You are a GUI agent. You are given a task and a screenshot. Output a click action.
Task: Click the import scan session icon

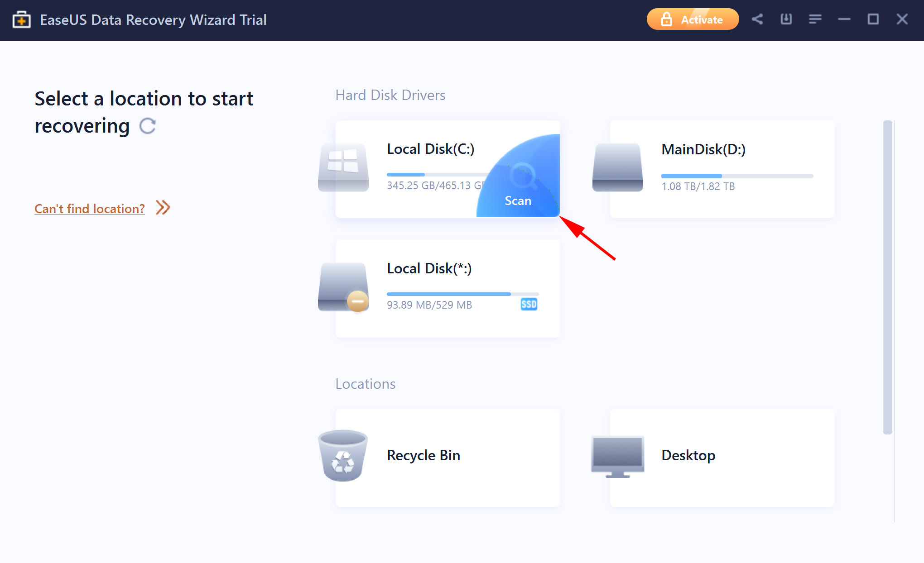click(786, 19)
